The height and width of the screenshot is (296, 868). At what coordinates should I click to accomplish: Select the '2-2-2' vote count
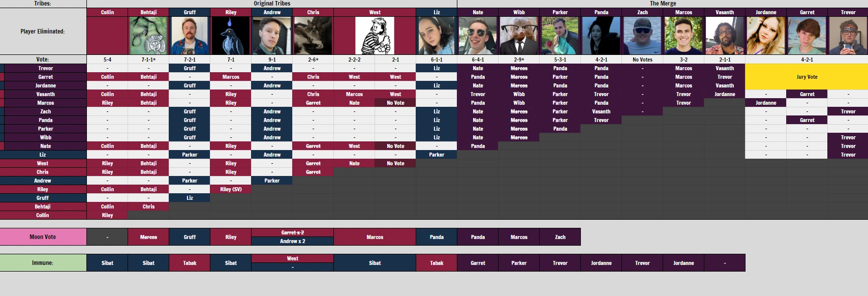[354, 60]
